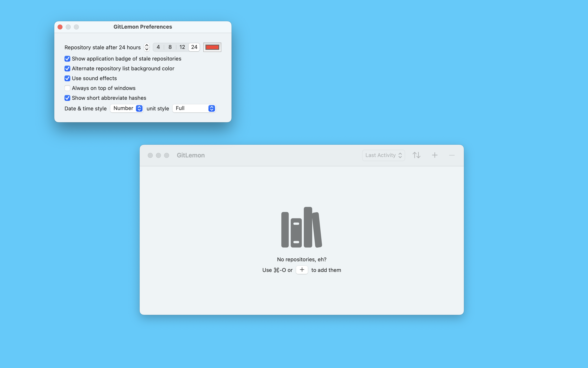Enable Always on top of windows
Screen dimensions: 588x368
pyautogui.click(x=67, y=88)
